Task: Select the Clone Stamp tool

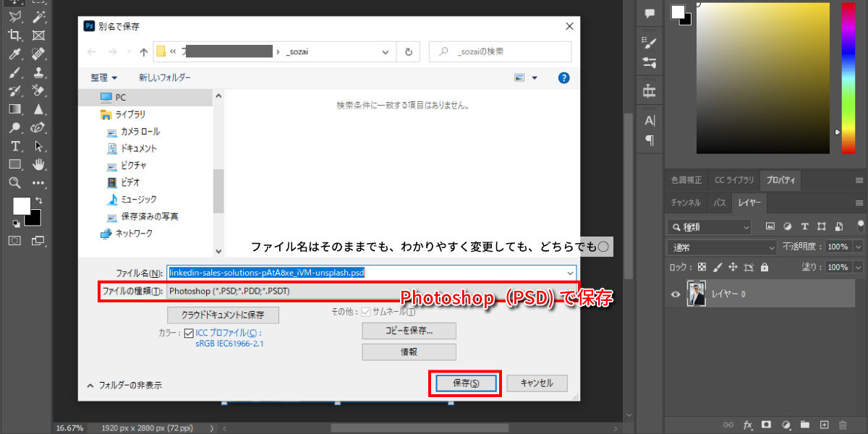Action: (38, 72)
